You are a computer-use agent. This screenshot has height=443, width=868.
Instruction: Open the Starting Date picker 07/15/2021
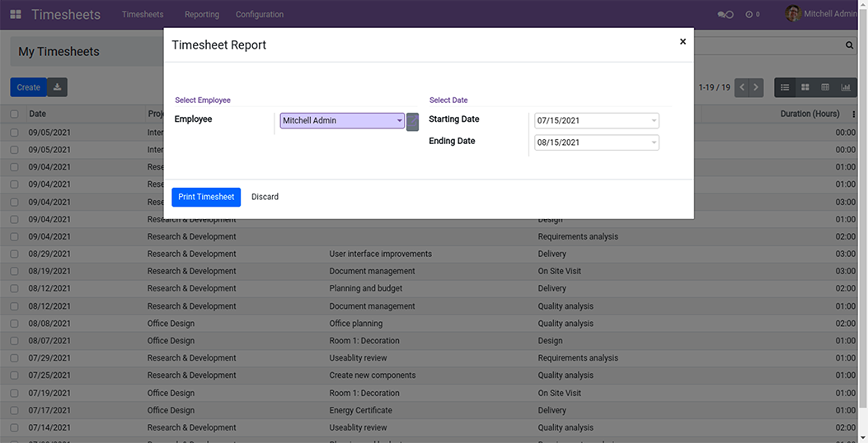point(597,120)
